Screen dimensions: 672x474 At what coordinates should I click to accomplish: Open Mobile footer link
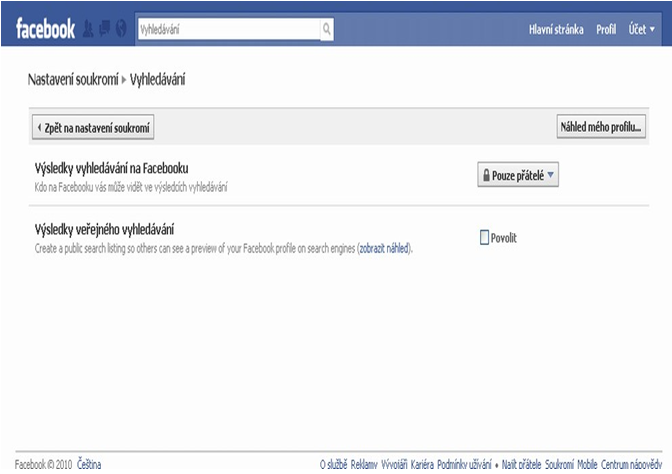587,465
